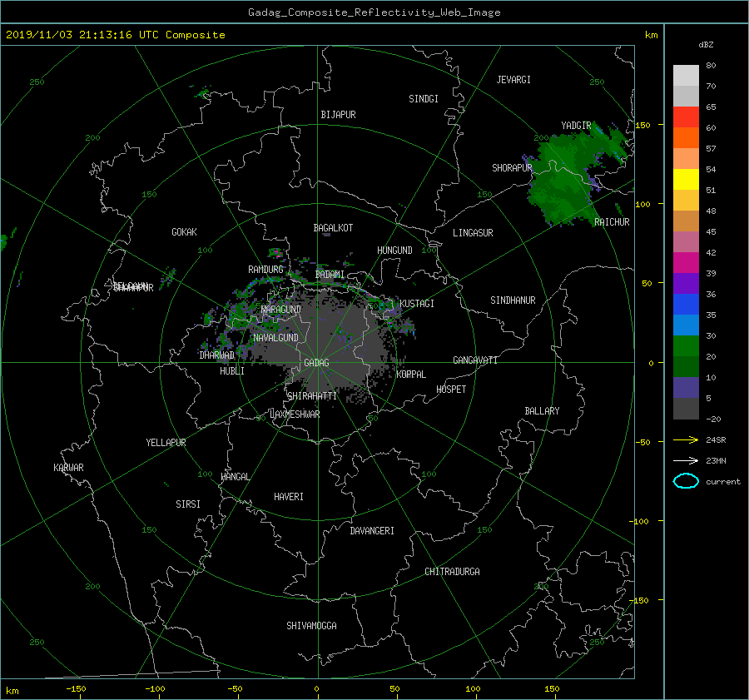Click the HANGAL city label

tap(235, 477)
